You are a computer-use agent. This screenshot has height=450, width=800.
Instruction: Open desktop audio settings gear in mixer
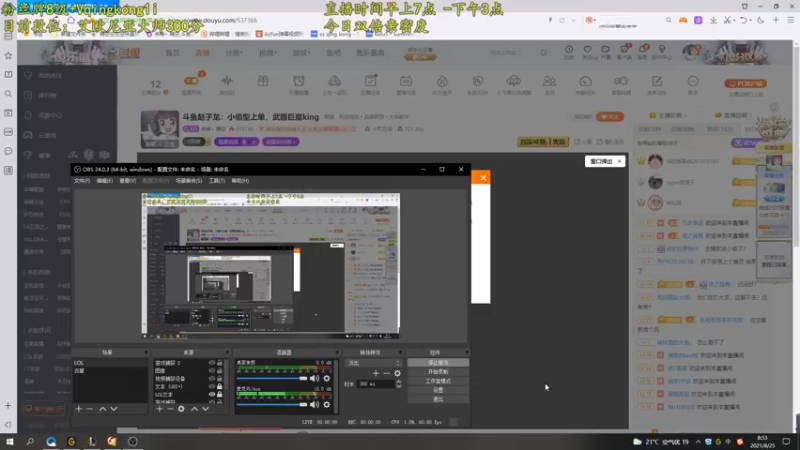tap(327, 378)
